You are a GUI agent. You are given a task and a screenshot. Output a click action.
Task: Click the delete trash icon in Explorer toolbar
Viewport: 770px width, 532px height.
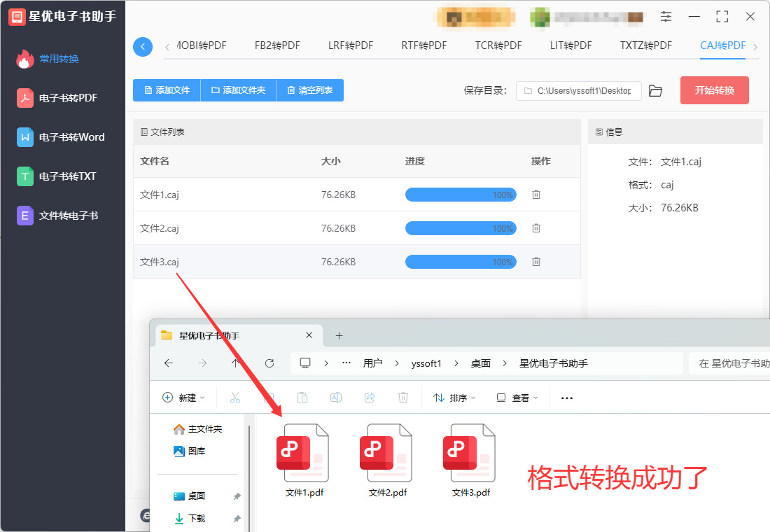403,398
